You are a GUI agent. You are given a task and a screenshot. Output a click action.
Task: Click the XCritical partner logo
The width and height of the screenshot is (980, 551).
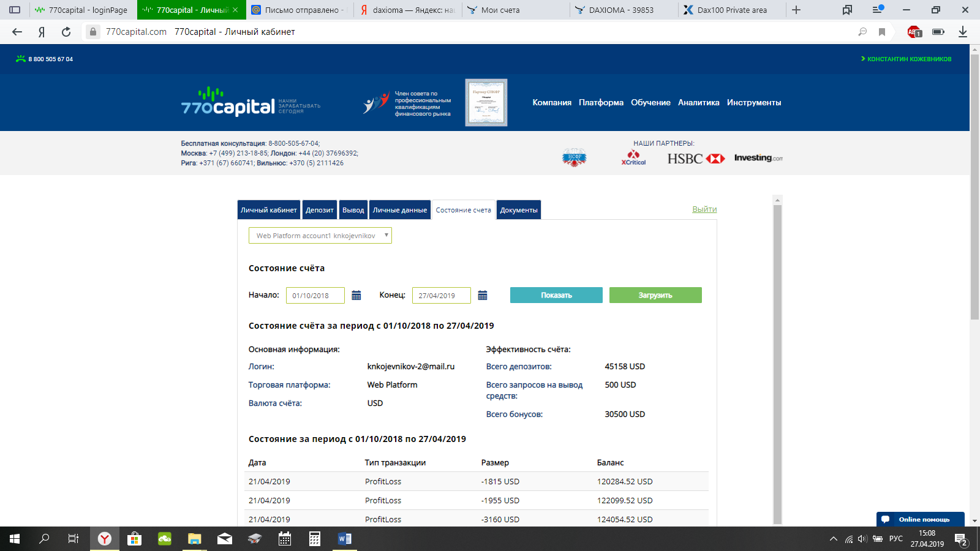click(633, 158)
